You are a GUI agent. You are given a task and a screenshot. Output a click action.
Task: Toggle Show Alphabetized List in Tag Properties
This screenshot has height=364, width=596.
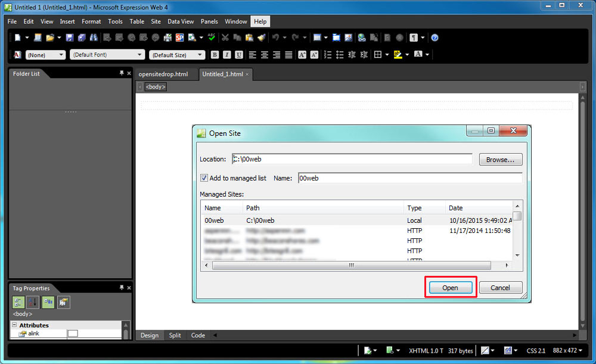pos(33,302)
